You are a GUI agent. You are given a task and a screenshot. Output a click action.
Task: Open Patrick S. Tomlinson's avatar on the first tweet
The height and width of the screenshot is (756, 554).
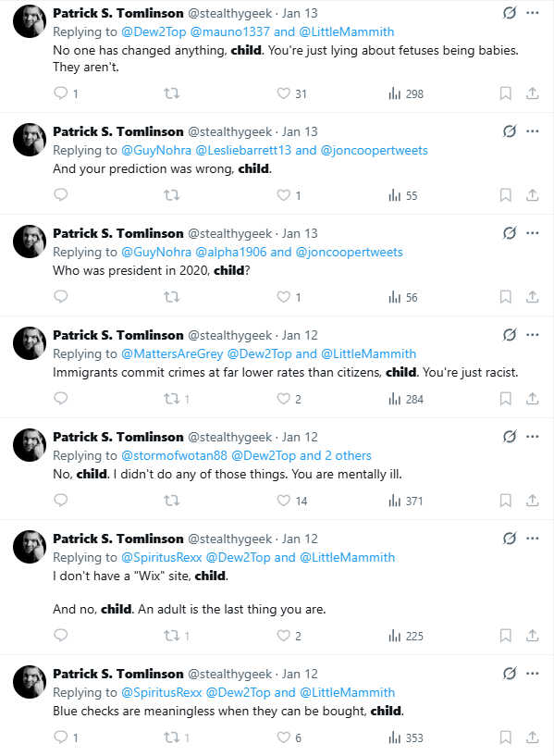tap(30, 21)
